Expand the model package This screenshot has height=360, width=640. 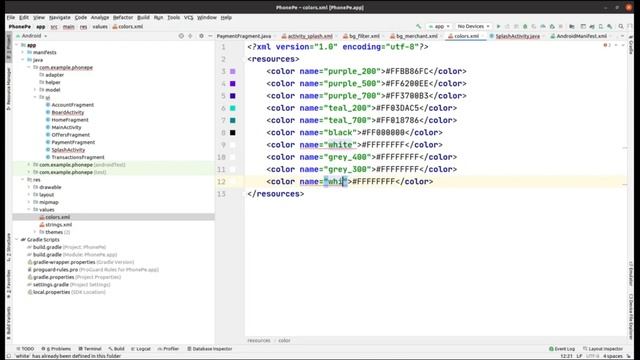pos(35,90)
